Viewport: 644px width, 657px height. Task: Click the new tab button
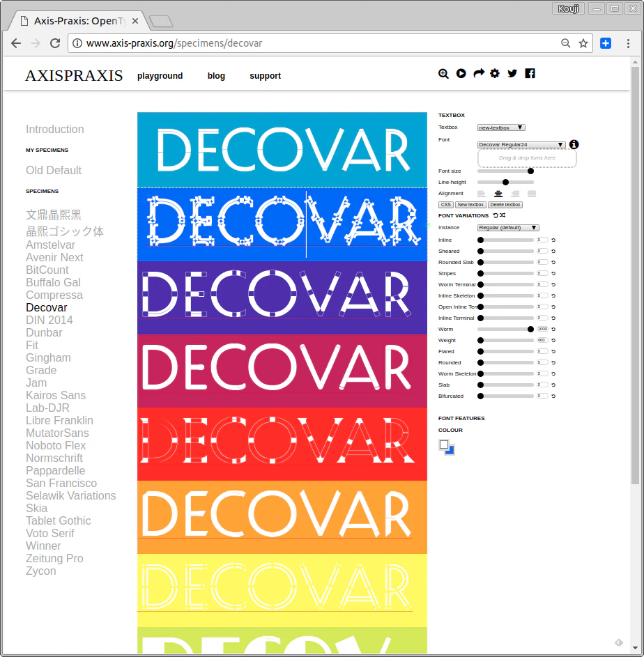[161, 21]
